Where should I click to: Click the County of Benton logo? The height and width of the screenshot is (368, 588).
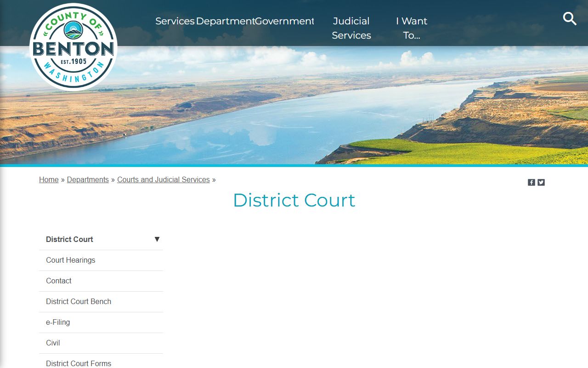tap(73, 47)
